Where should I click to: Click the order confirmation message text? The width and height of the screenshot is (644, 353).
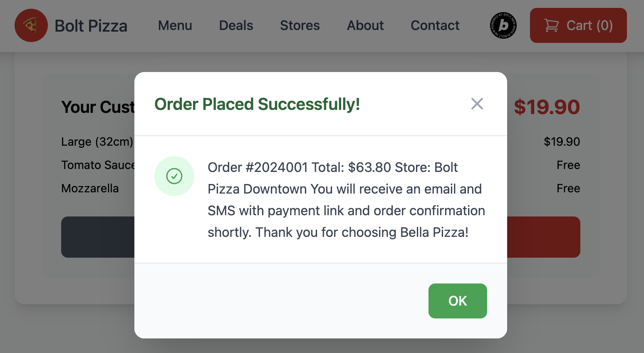click(346, 200)
